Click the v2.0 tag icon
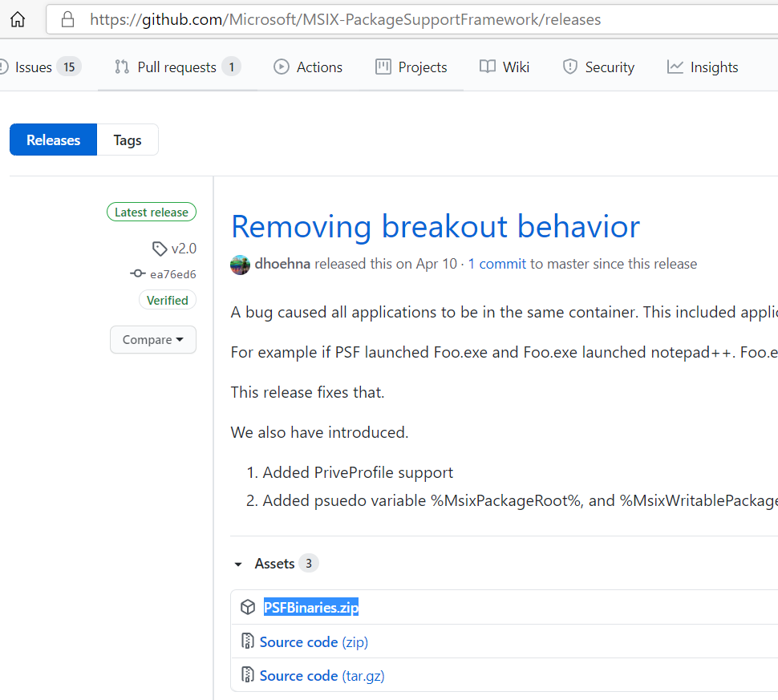The height and width of the screenshot is (700, 778). coord(160,249)
